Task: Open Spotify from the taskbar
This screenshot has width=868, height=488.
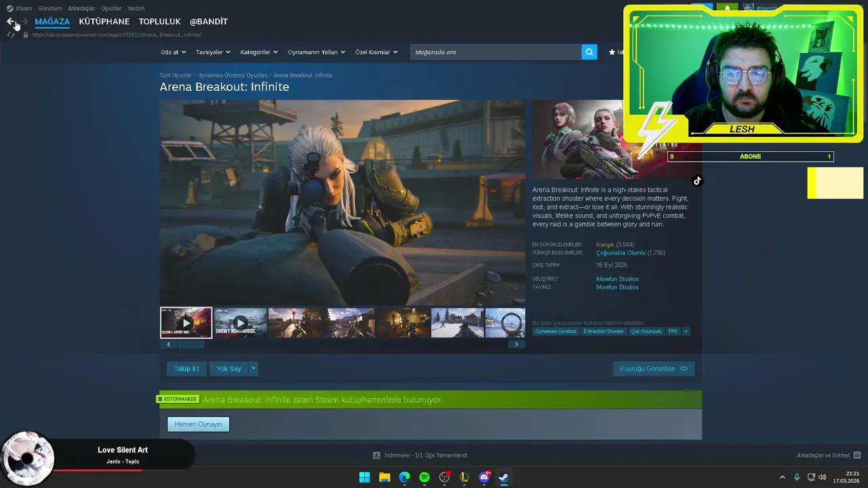Action: tap(425, 477)
